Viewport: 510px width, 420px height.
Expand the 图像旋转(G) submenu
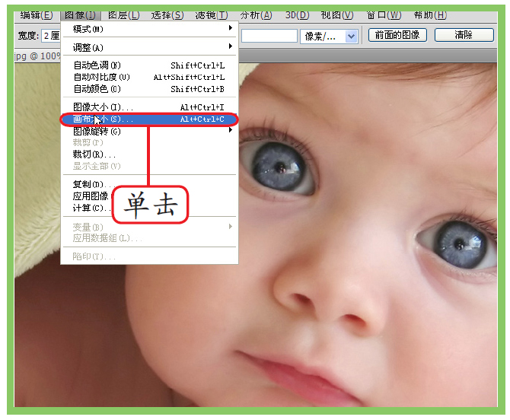(149, 131)
